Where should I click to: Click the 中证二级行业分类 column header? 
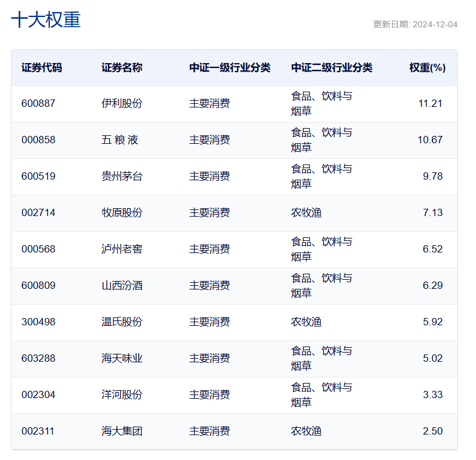pos(332,67)
